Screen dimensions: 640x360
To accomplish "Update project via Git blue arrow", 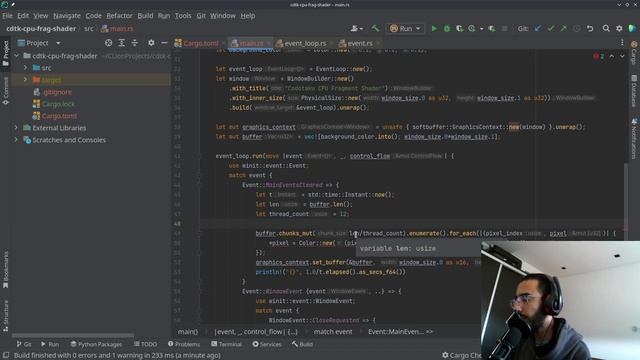I will coord(538,29).
